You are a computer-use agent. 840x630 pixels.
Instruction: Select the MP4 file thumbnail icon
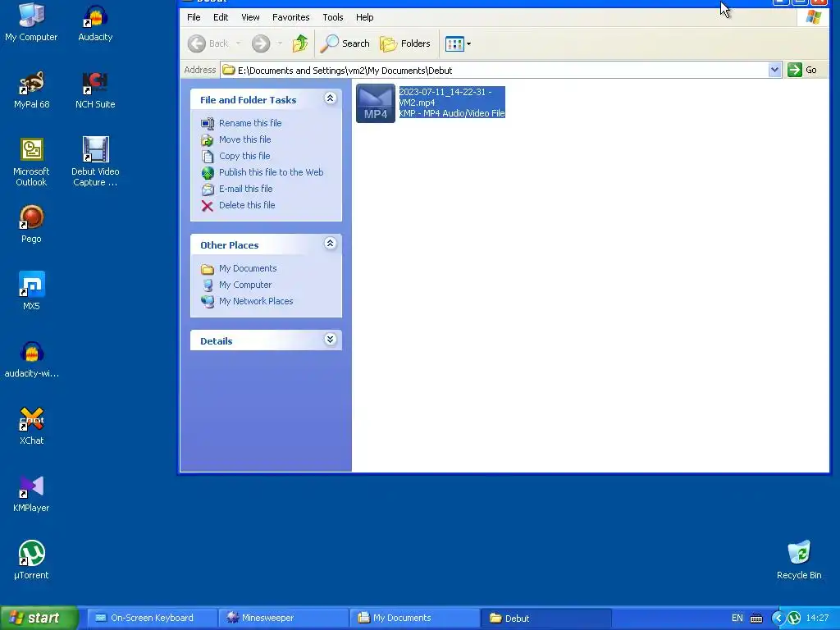376,103
